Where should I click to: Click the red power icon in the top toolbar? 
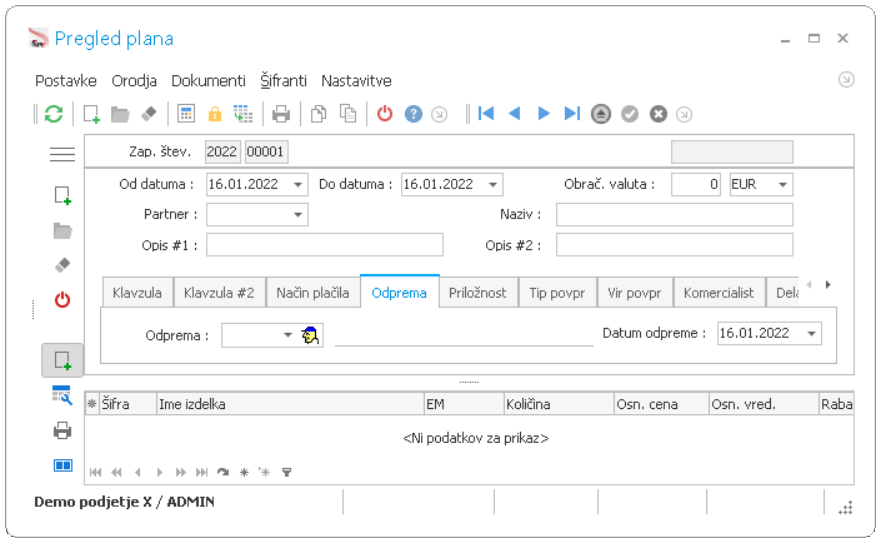pos(385,114)
